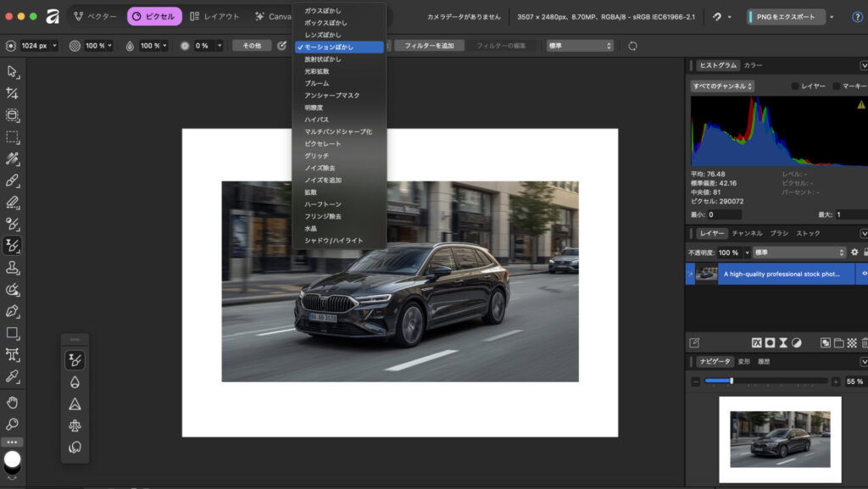
Task: Click the フィルターを追加 button
Action: 430,46
